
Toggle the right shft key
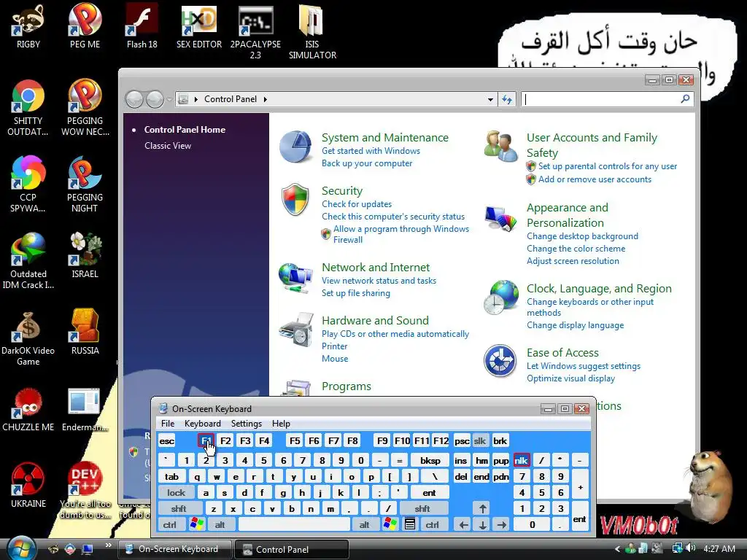click(x=422, y=508)
